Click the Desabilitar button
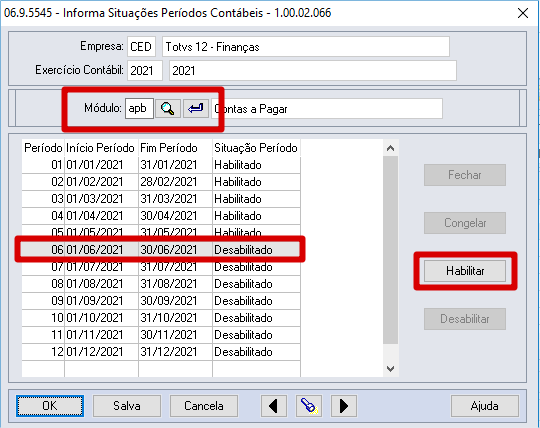This screenshot has height=428, width=540. click(465, 319)
